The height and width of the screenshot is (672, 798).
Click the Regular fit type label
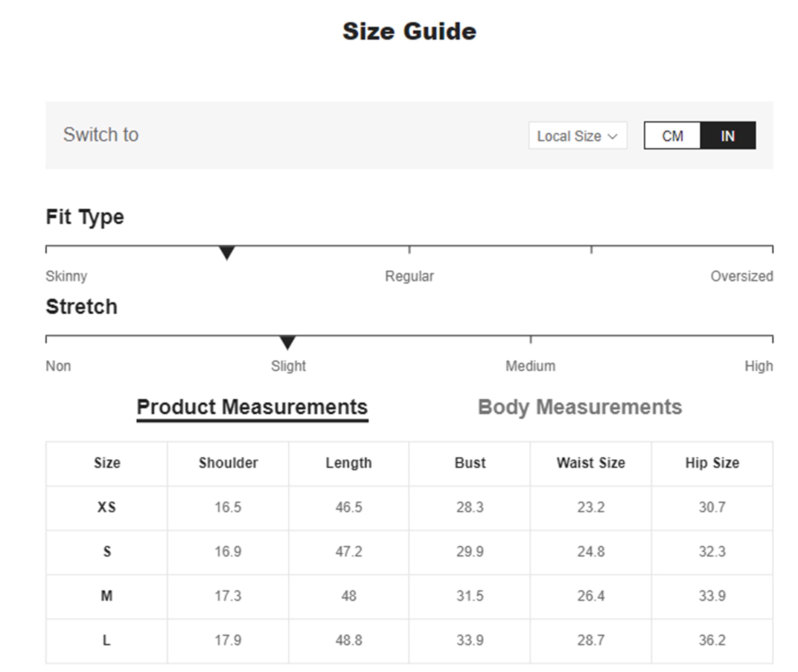(409, 277)
